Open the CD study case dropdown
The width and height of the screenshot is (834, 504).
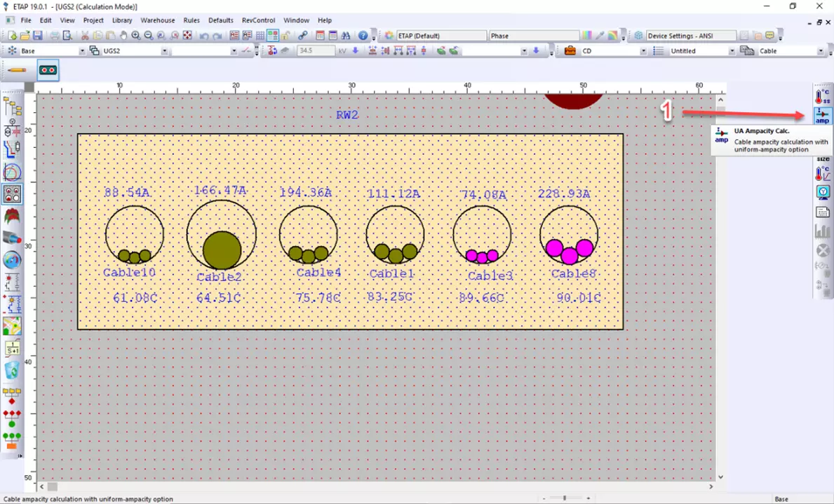[644, 50]
